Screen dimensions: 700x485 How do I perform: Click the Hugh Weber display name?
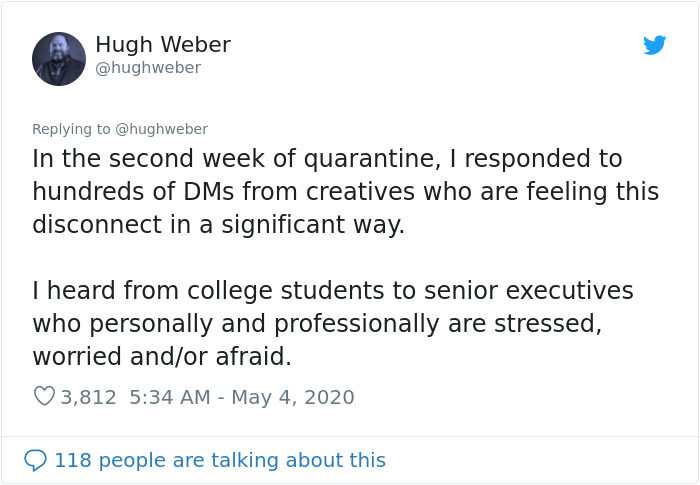tap(163, 44)
